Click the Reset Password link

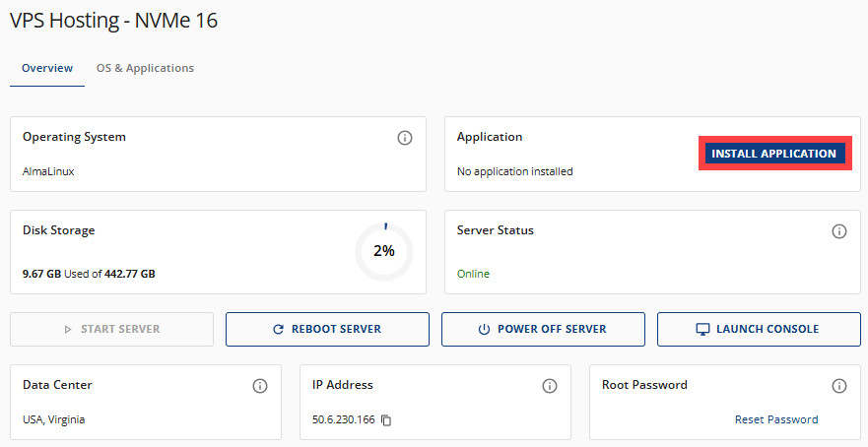pos(776,419)
